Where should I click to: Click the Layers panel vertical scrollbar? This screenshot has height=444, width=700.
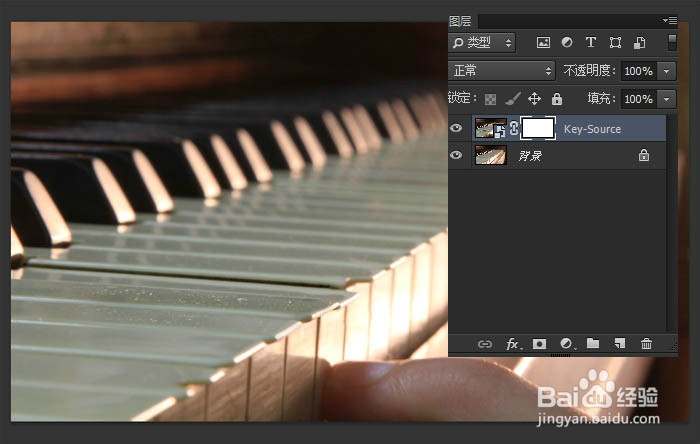(x=671, y=223)
